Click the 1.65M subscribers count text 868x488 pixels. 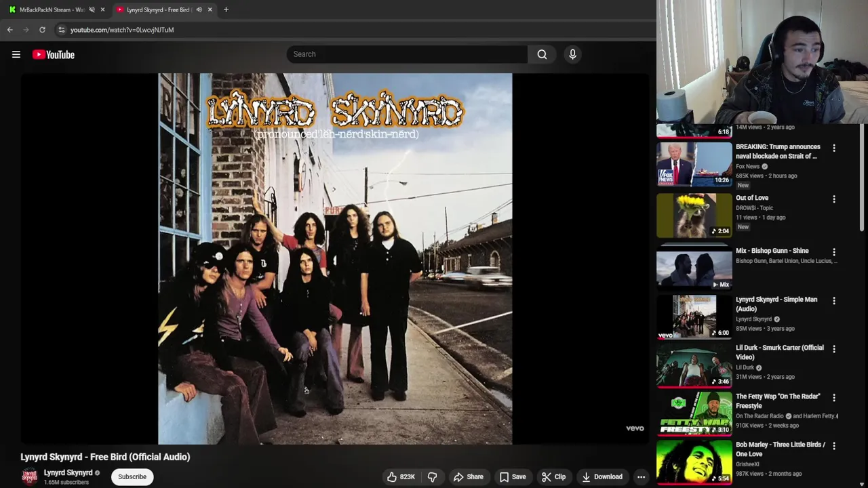(x=66, y=483)
